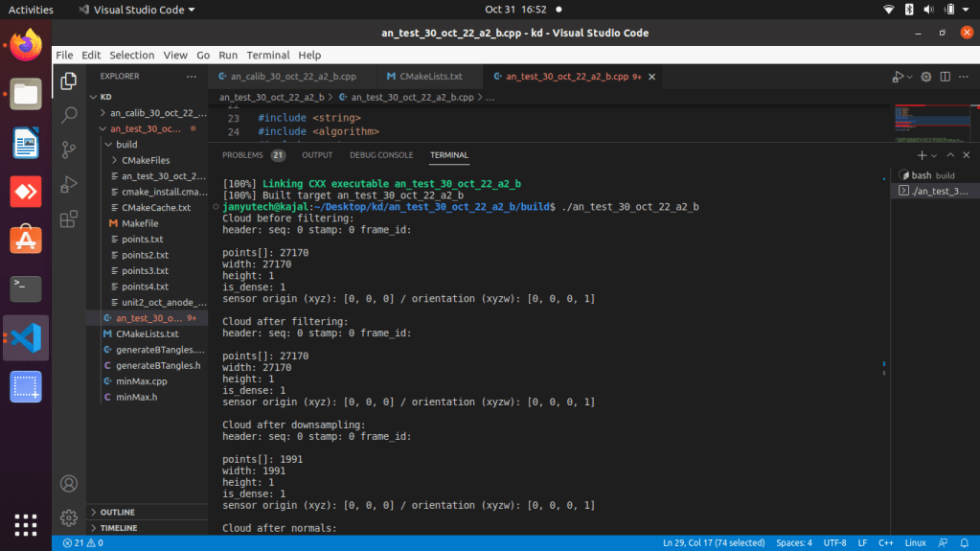Open the Terminal menu

click(267, 56)
